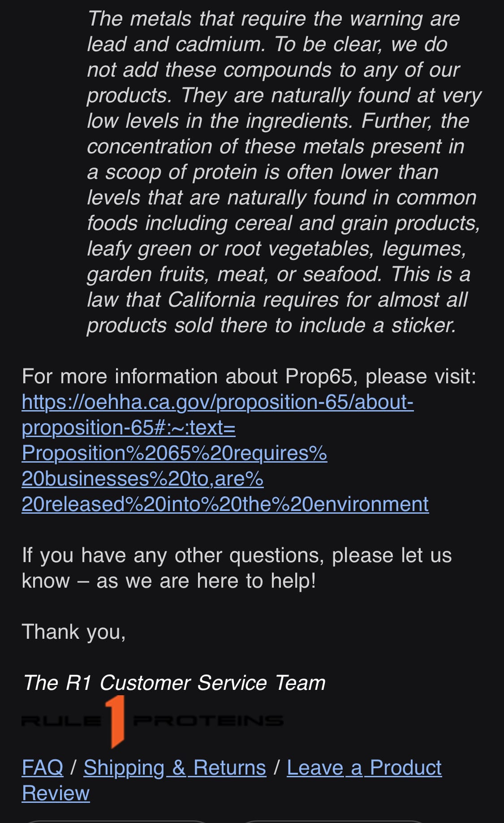Screen dimensions: 504x823
Task: Tap 'For more information about Prop65' text
Action: pyautogui.click(x=249, y=376)
